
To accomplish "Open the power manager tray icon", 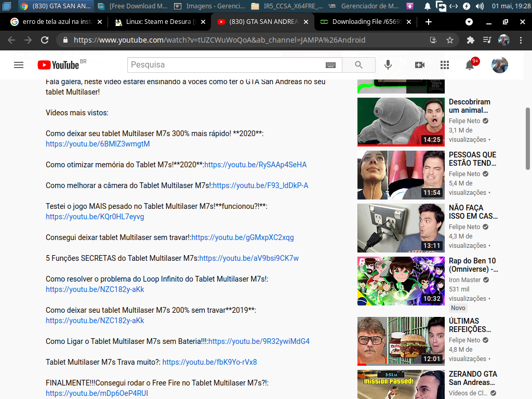I will click(x=467, y=6).
